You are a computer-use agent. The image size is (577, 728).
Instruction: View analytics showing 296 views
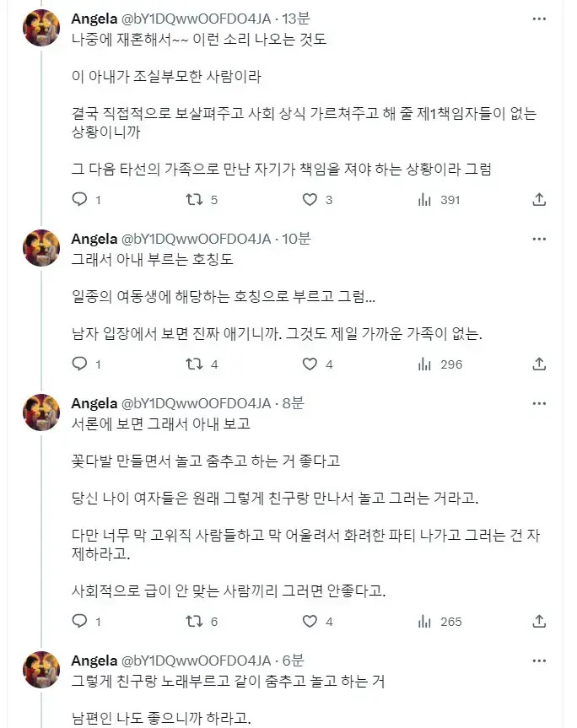[x=425, y=364]
